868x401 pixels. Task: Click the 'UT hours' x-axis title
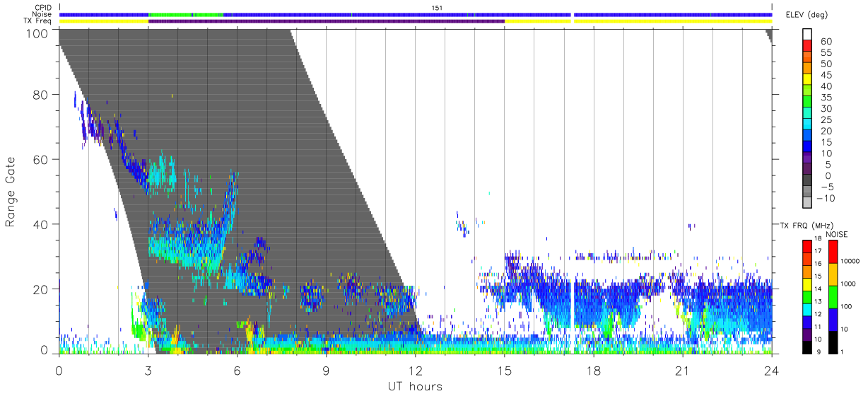pos(414,387)
